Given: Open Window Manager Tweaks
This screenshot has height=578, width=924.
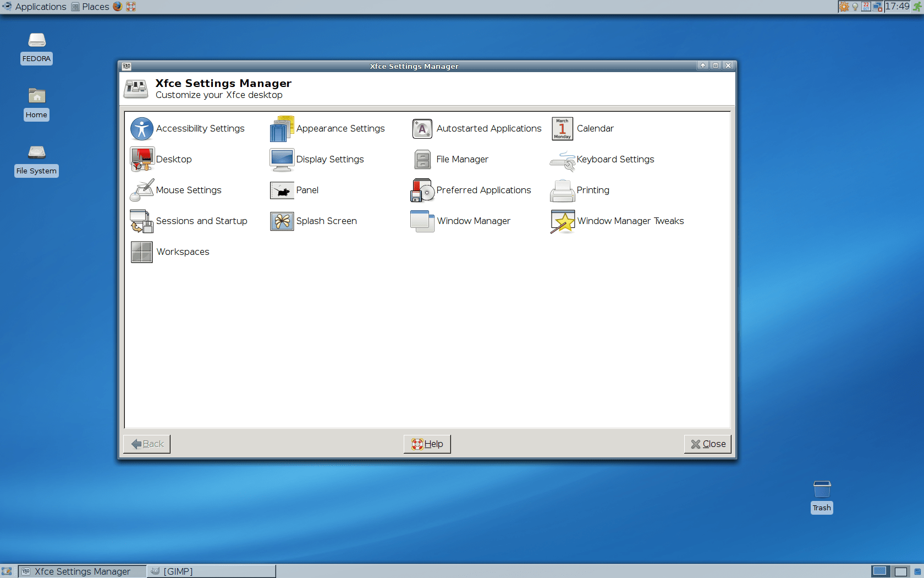Looking at the screenshot, I should 630,221.
